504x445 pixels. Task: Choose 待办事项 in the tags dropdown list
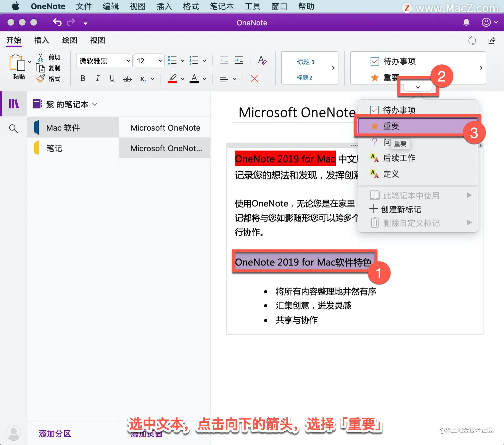click(418, 110)
